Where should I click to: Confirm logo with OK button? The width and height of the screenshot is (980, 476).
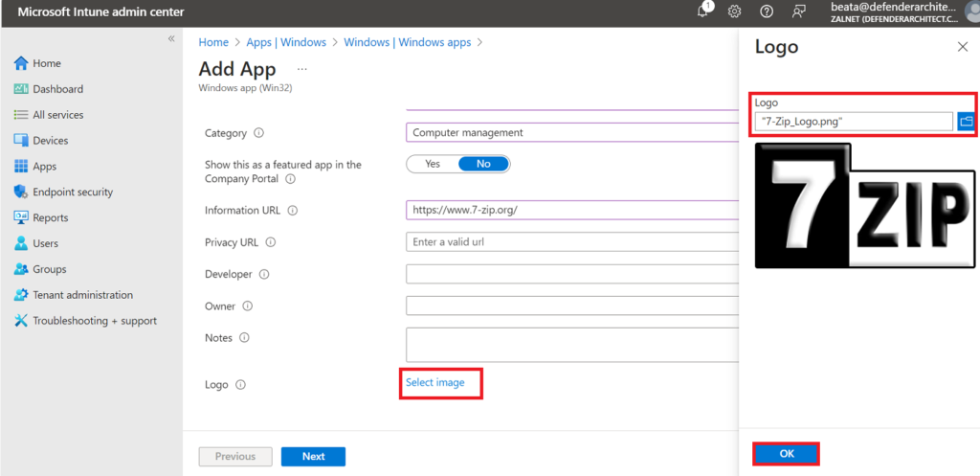787,454
